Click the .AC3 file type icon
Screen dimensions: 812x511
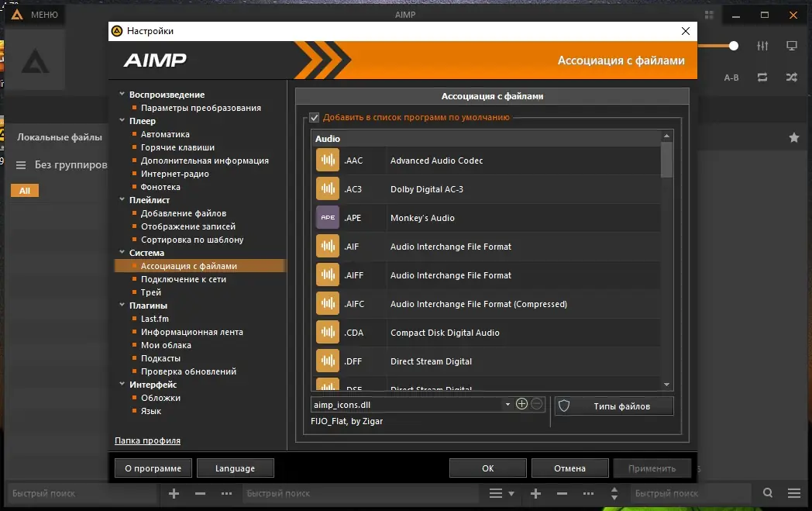pyautogui.click(x=327, y=188)
